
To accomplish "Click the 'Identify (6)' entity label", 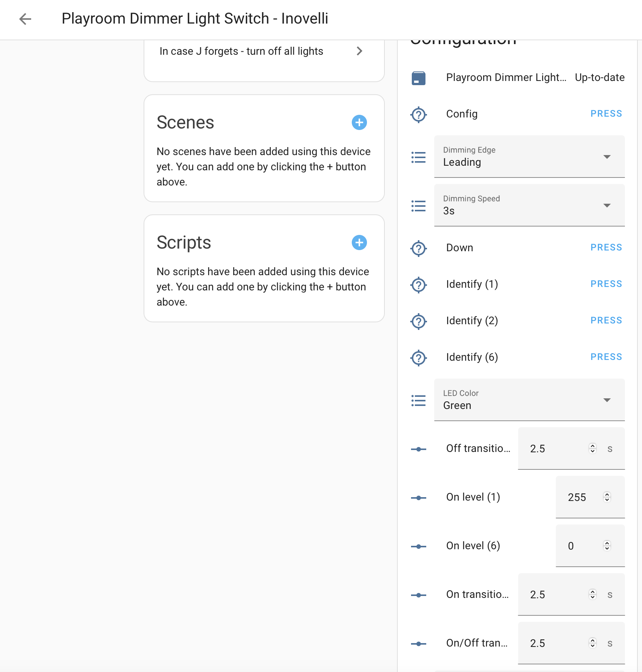I will (x=472, y=357).
